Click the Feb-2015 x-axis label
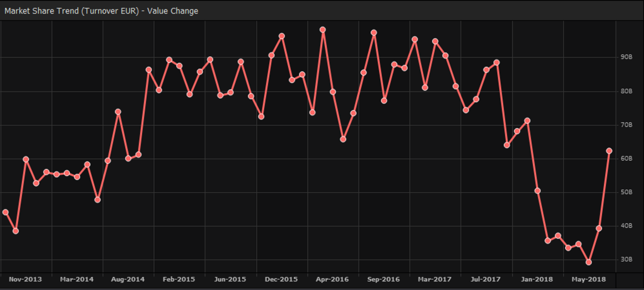Screen dimensions: 644x290 [x=179, y=280]
